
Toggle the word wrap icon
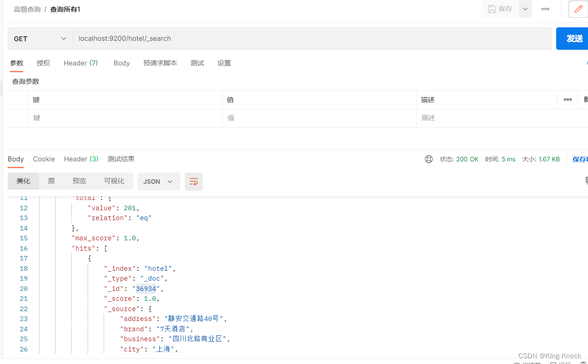click(x=194, y=182)
